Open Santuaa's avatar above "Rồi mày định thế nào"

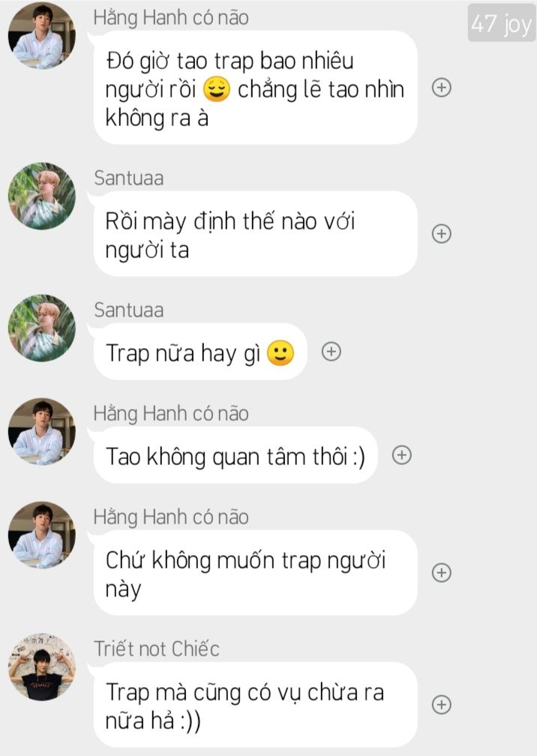tap(42, 196)
